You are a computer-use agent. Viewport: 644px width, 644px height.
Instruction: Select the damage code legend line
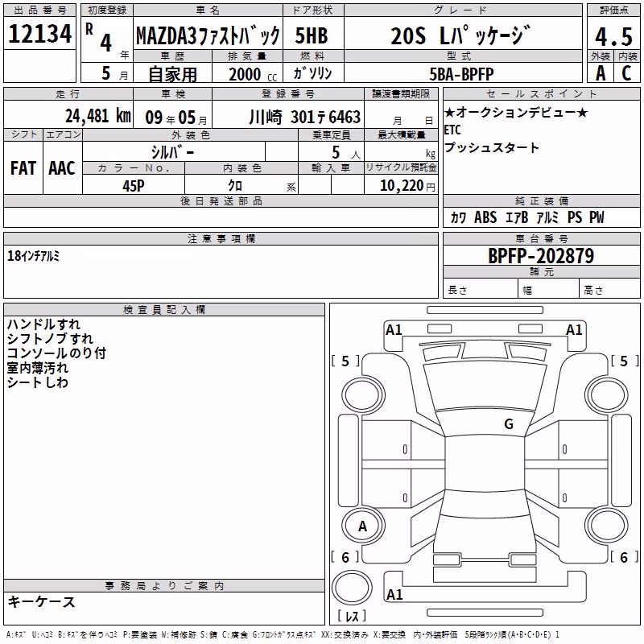pos(283,635)
